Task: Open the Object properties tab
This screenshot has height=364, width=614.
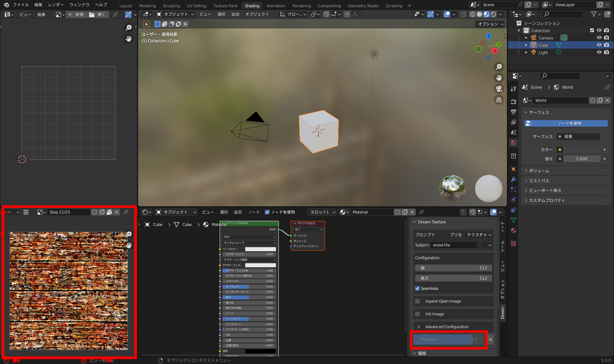Action: point(513,169)
